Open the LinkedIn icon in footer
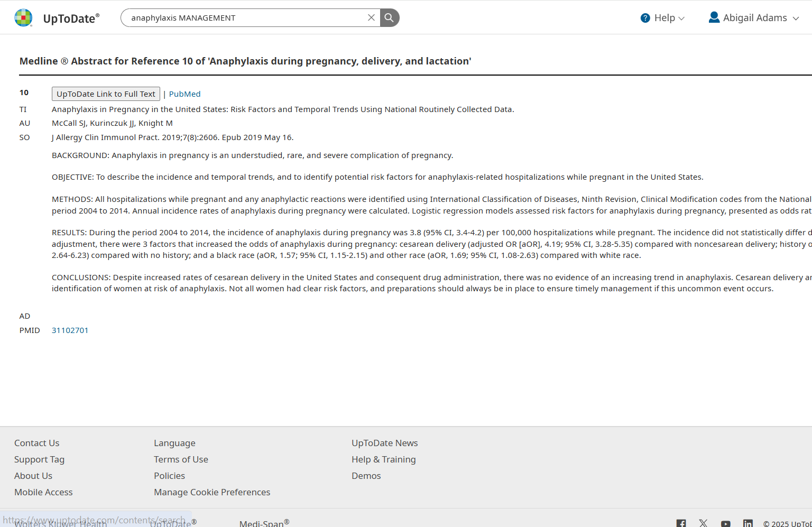This screenshot has height=527, width=812. 748,523
